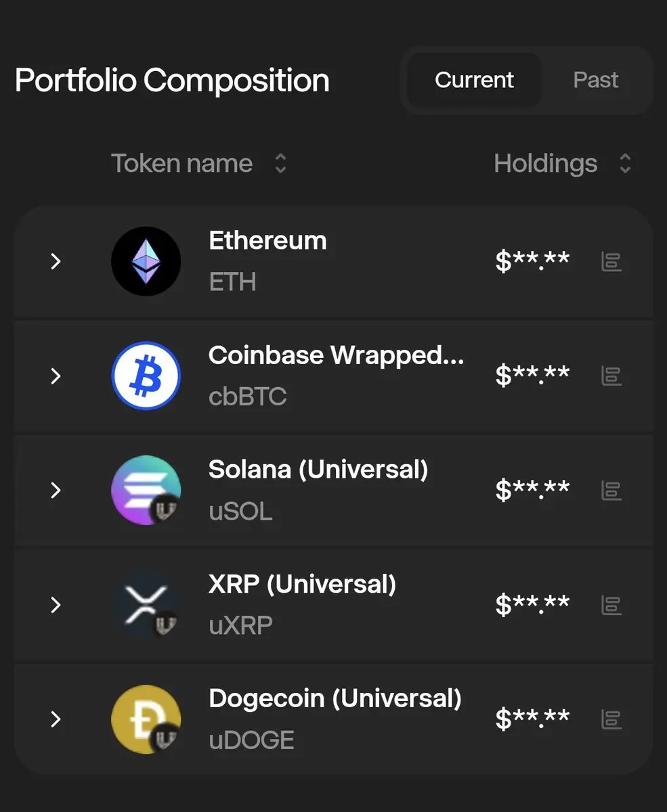Expand the XRP uXRP row chevron
The height and width of the screenshot is (812, 667).
[x=56, y=604]
